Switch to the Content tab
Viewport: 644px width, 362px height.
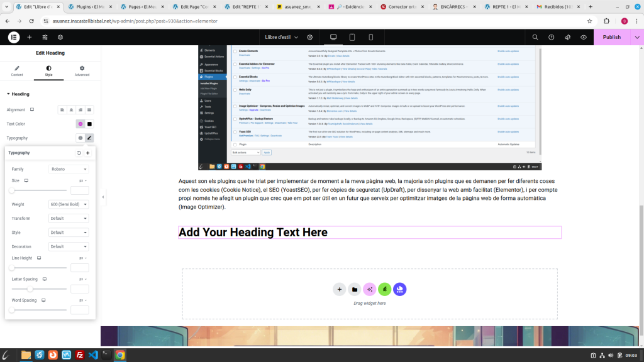(x=17, y=71)
